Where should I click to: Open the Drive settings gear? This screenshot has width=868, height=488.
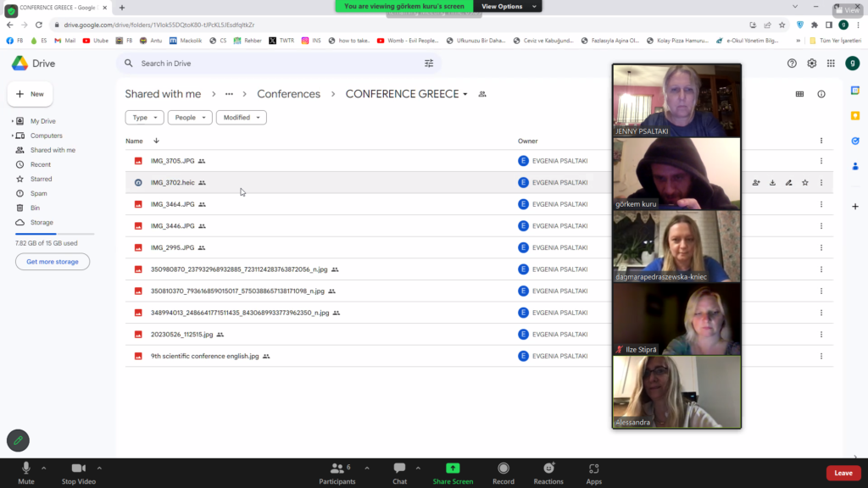(x=811, y=64)
